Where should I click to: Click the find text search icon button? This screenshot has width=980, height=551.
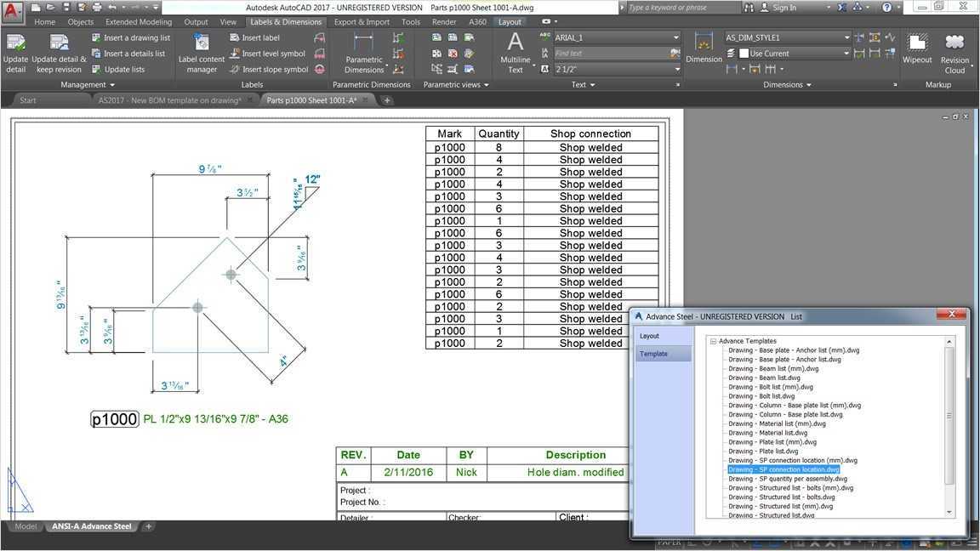675,53
